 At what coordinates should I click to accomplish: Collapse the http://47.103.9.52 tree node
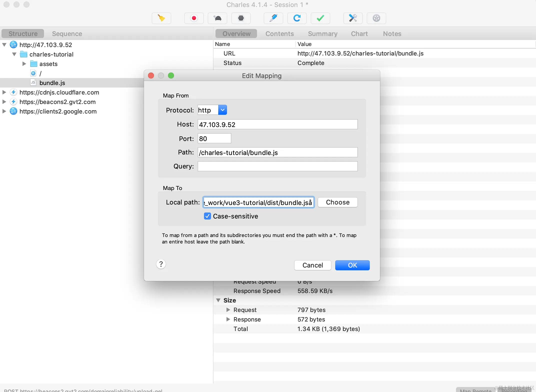pos(4,45)
